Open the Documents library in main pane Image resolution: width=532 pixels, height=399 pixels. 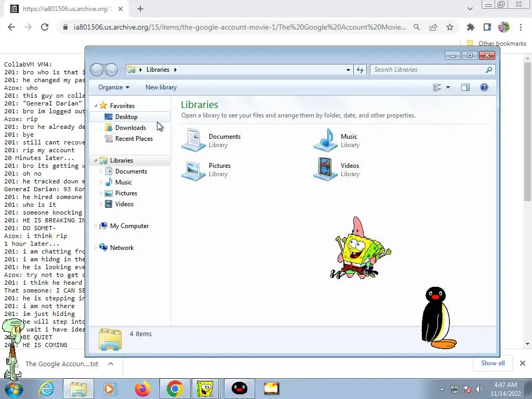(x=211, y=140)
